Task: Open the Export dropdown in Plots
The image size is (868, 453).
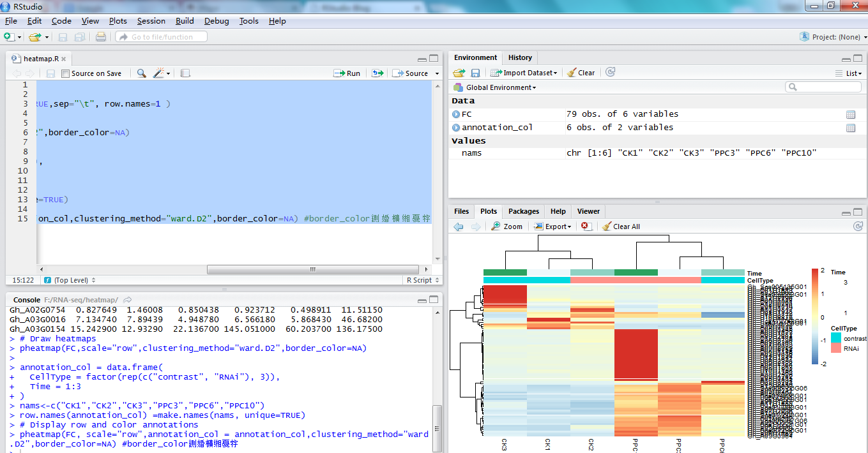Action: coord(552,226)
